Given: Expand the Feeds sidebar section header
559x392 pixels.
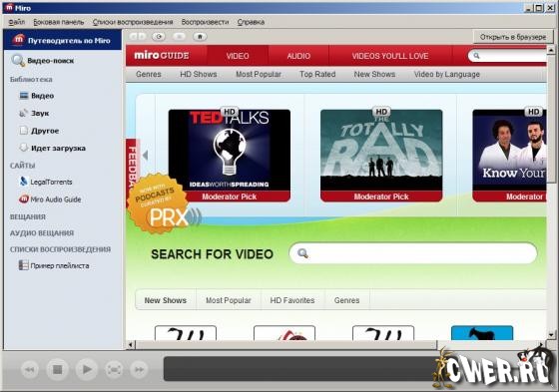Looking at the screenshot, I should pos(28,216).
